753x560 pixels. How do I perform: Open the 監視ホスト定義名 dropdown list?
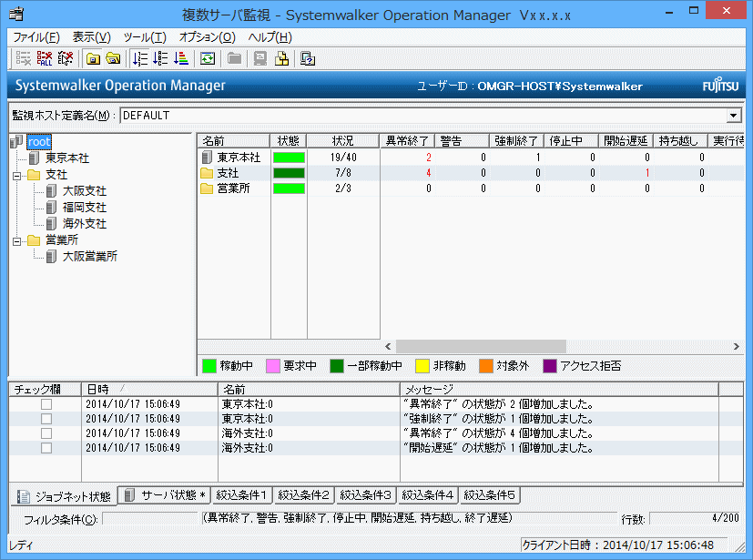tap(734, 116)
